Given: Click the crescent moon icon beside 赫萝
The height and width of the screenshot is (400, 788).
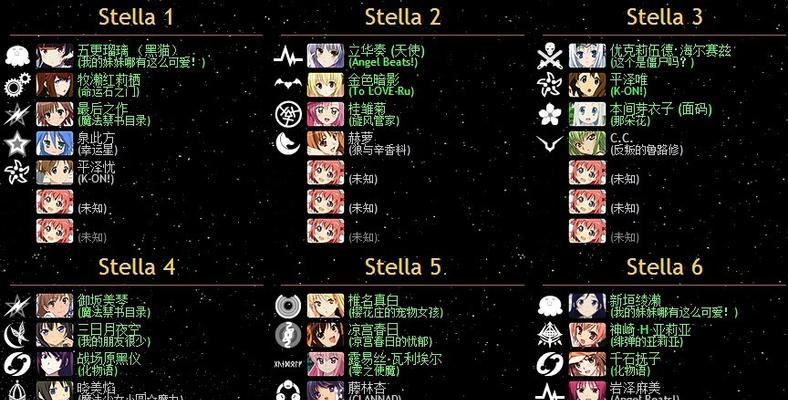Looking at the screenshot, I should (x=288, y=143).
